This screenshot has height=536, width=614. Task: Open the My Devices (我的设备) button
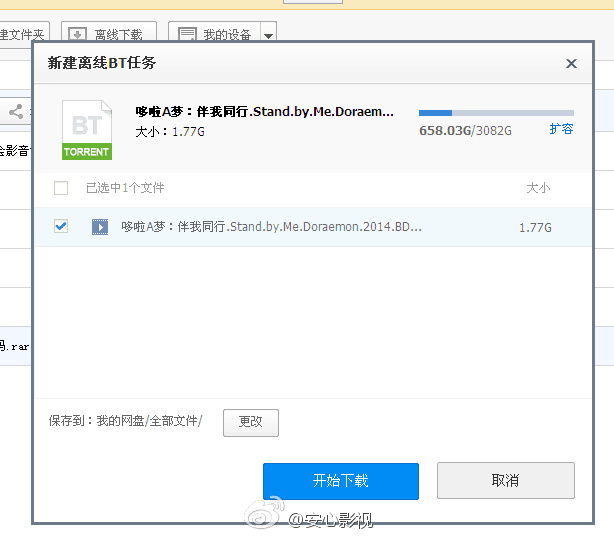214,33
